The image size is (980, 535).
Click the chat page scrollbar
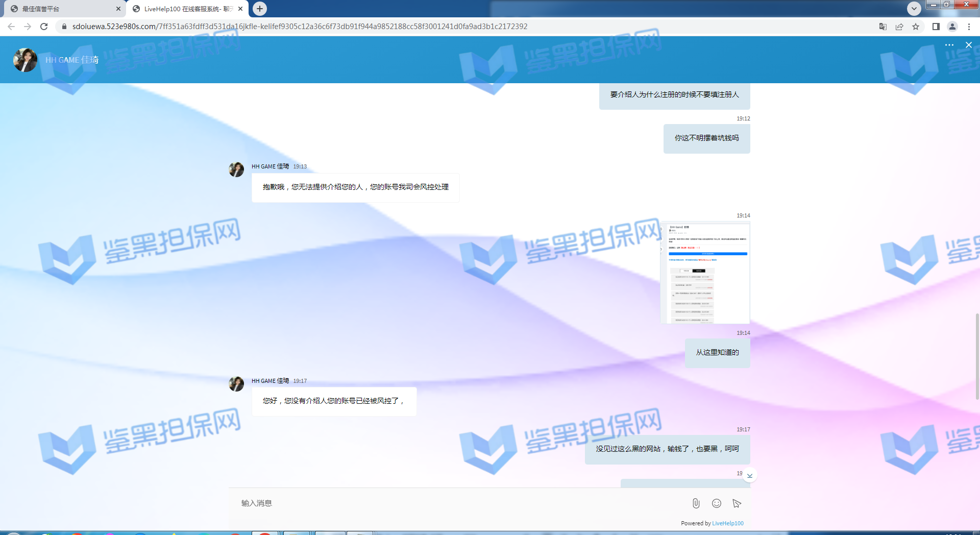pos(977,357)
